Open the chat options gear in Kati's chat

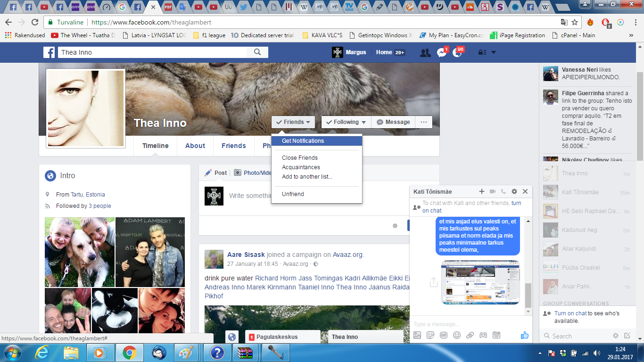[514, 191]
